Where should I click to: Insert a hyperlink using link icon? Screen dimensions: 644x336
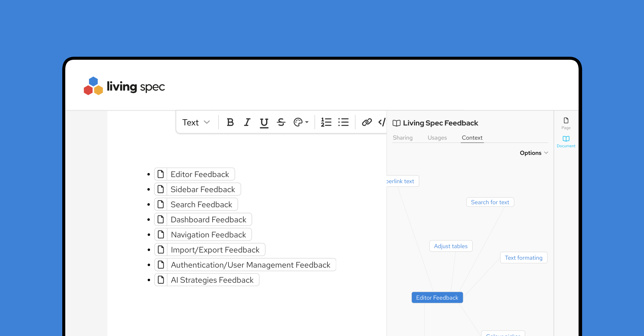[x=367, y=122]
